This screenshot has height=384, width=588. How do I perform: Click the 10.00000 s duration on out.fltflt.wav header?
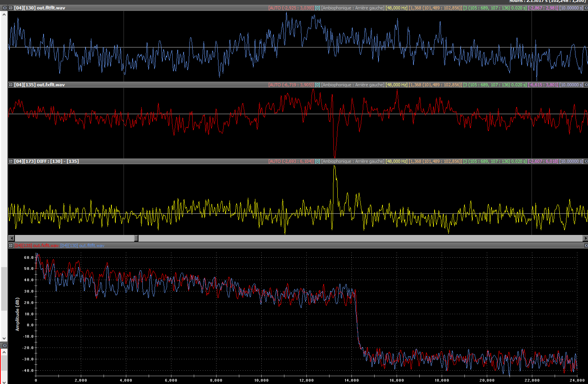pyautogui.click(x=571, y=8)
